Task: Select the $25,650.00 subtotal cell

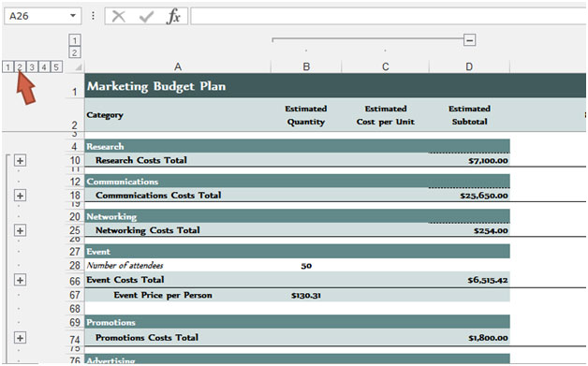Action: point(469,196)
